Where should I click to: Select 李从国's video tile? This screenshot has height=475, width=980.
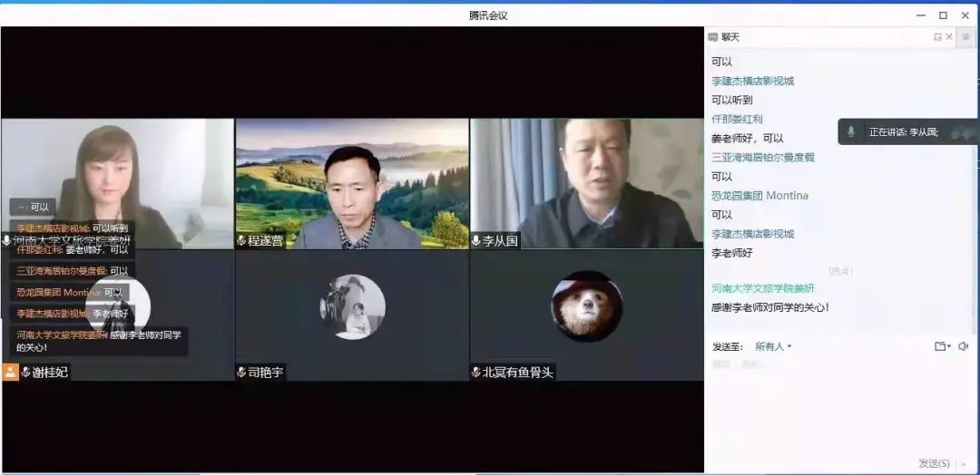click(586, 181)
